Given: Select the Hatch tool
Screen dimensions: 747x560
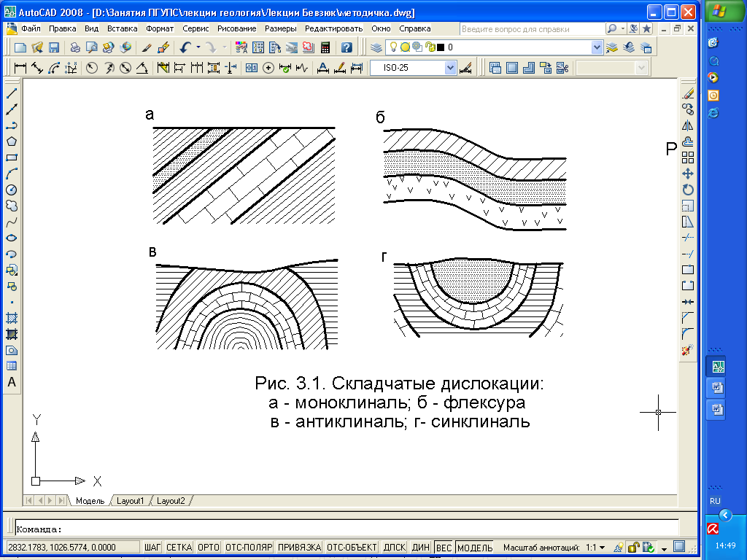Looking at the screenshot, I should point(12,318).
